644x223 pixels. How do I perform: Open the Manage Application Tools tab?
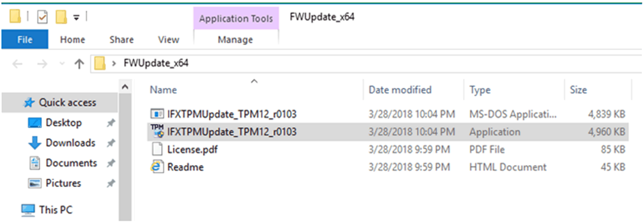point(235,39)
